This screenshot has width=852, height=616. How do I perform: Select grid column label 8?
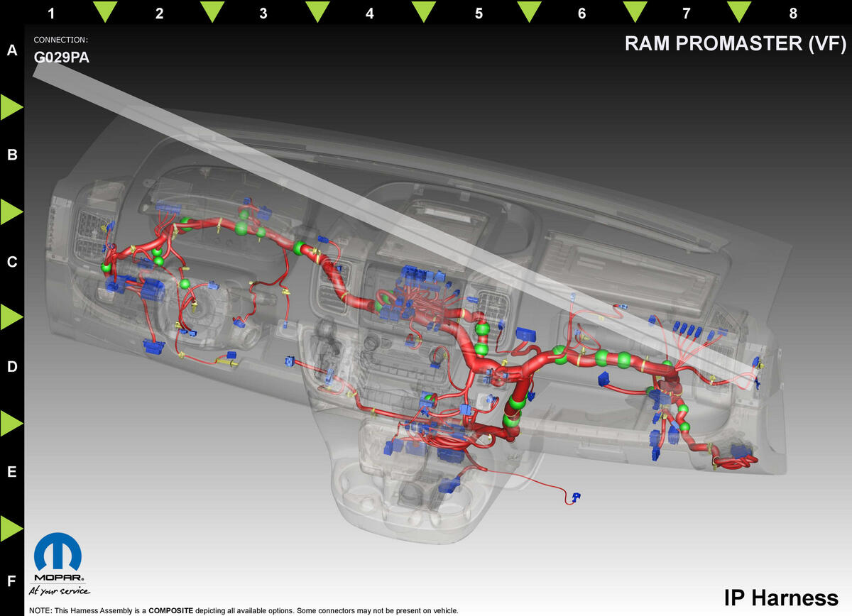tap(793, 13)
